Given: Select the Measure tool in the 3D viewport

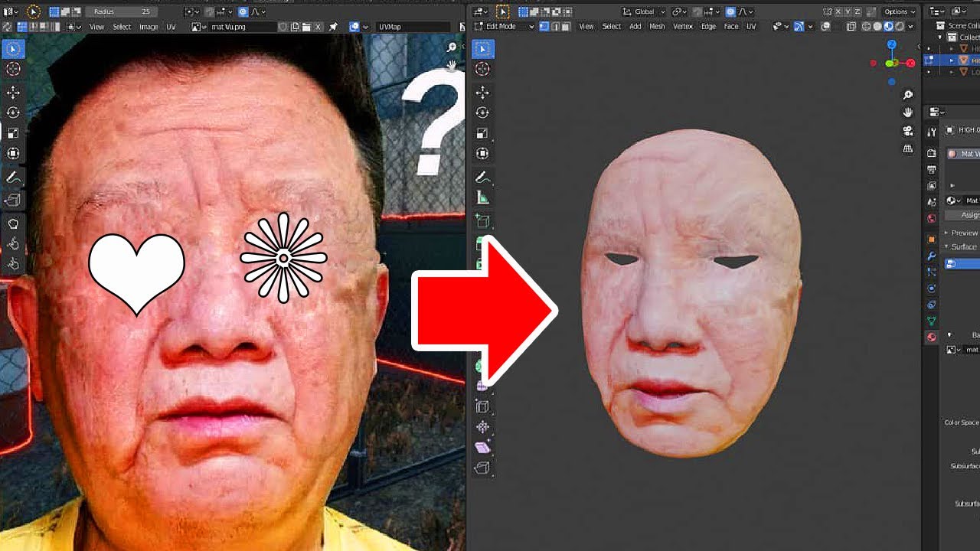Looking at the screenshot, I should point(482,198).
